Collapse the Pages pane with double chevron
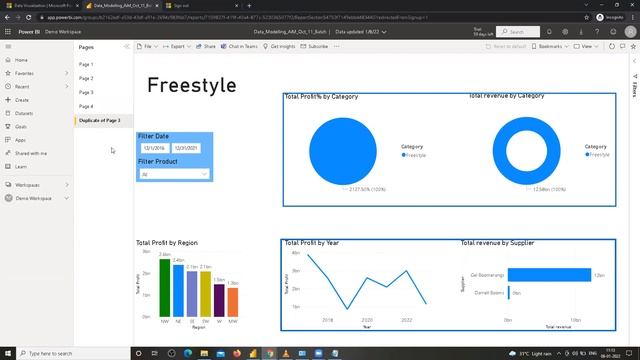640x360 pixels. coord(127,47)
